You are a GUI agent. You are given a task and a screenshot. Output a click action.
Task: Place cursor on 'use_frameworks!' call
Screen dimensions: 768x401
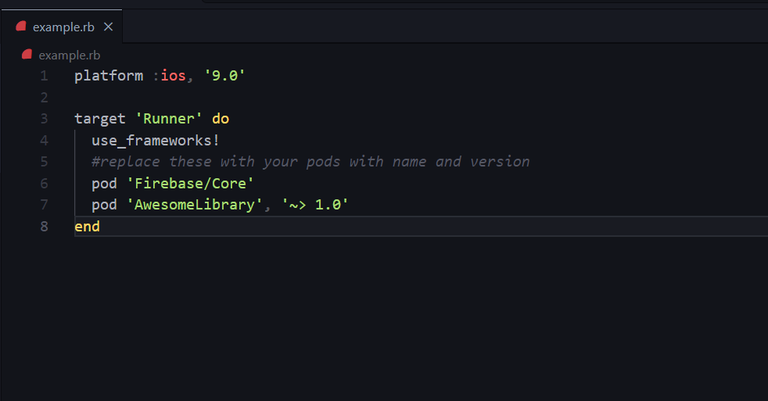click(x=155, y=140)
